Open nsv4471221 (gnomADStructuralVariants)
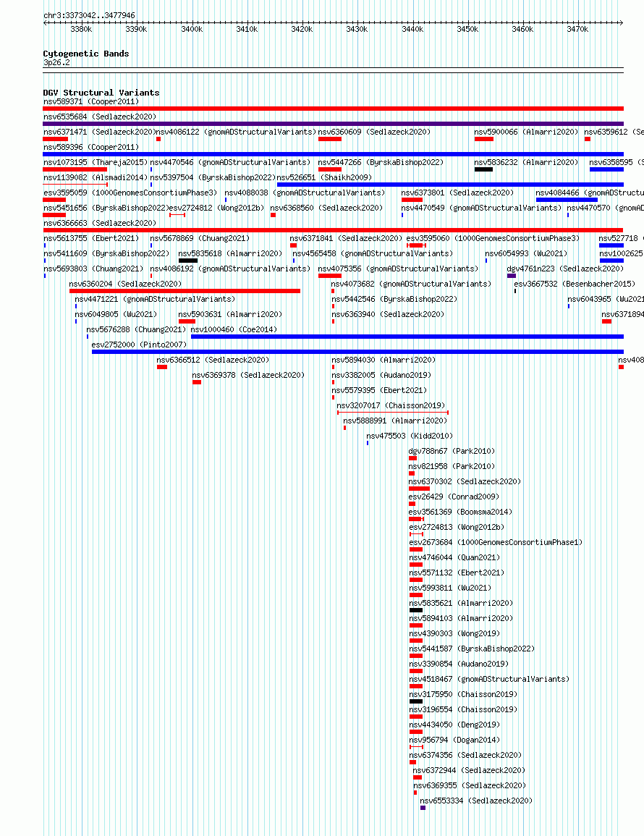The width and height of the screenshot is (644, 836). pos(155,298)
